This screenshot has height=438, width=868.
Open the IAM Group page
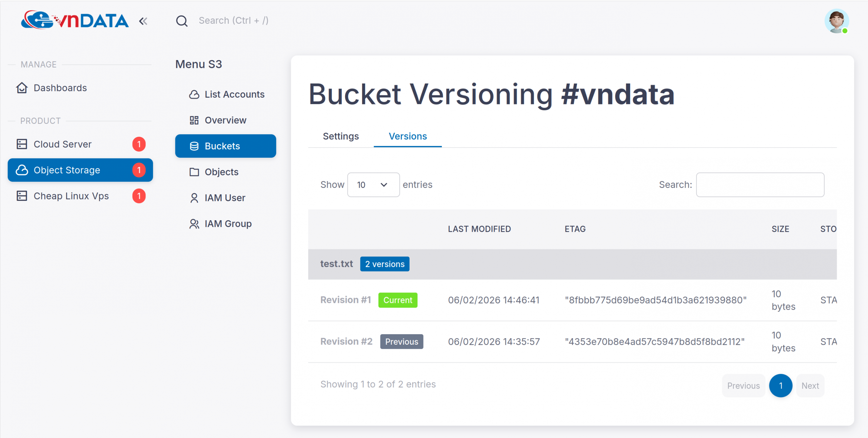228,224
